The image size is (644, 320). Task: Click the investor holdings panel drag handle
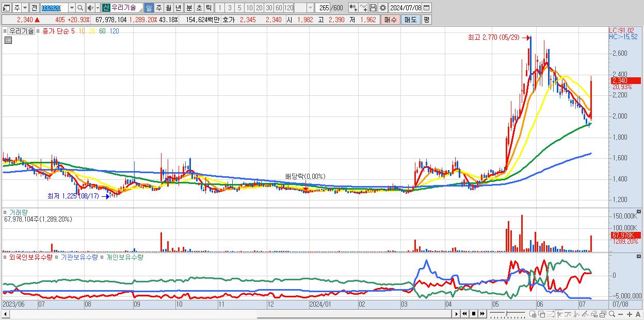[x=5, y=257]
